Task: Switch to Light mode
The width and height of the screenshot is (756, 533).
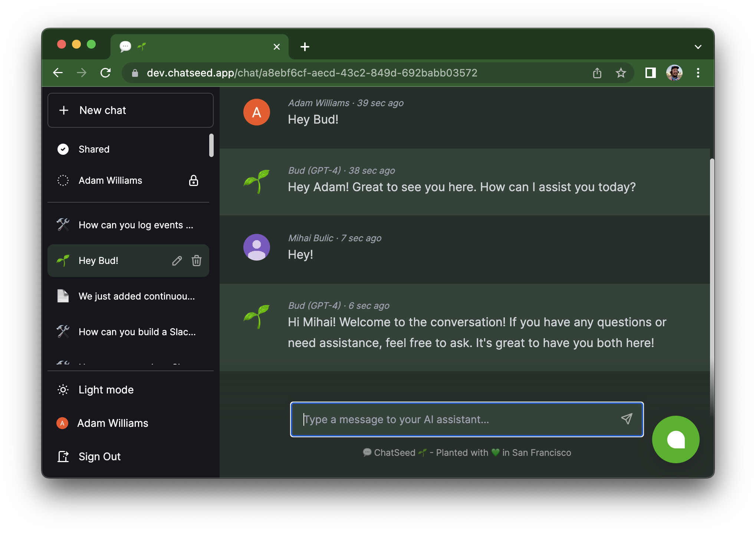Action: click(106, 390)
